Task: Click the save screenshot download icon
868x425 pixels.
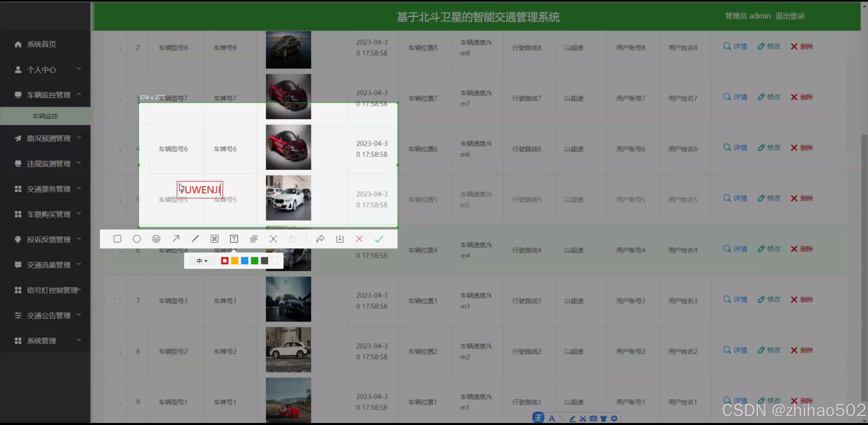Action: click(340, 239)
